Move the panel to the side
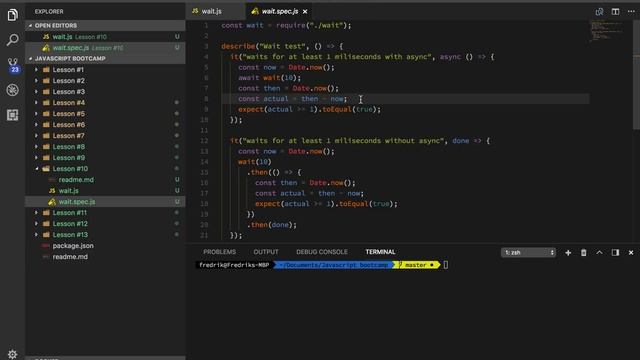The image size is (640, 360). [x=615, y=253]
